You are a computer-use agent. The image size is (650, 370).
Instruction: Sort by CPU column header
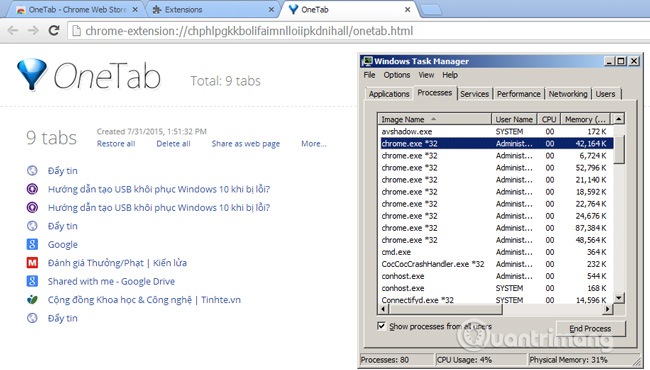pos(549,119)
